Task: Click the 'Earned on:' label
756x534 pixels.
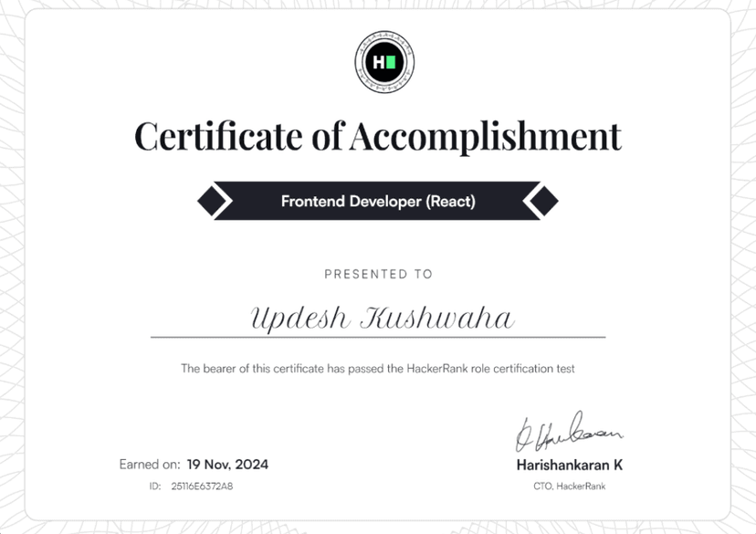Action: tap(150, 465)
